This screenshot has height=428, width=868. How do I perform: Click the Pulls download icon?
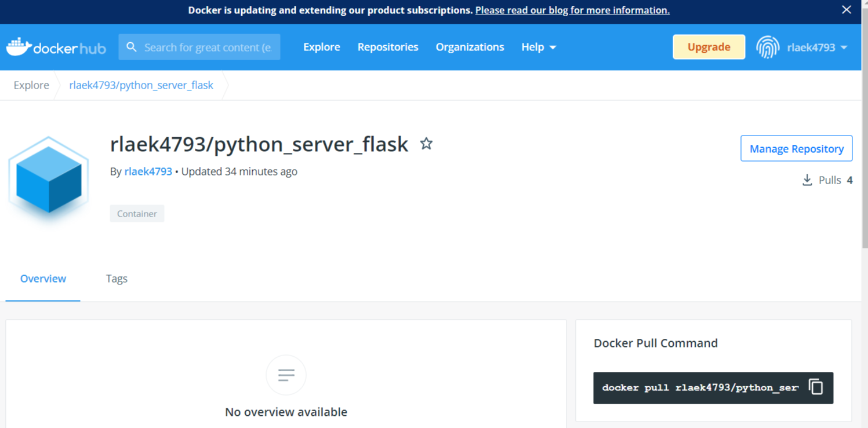(x=807, y=180)
